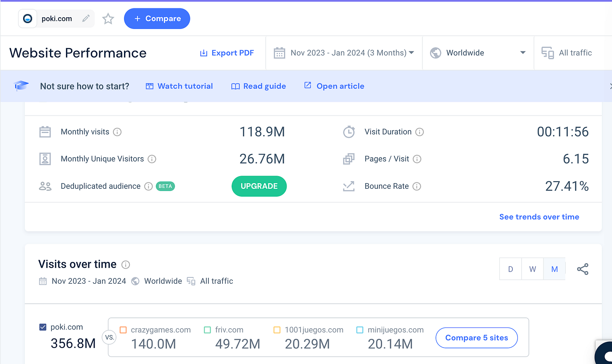Switch chart granularity to W (weekly)
The width and height of the screenshot is (612, 364).
pos(533,269)
